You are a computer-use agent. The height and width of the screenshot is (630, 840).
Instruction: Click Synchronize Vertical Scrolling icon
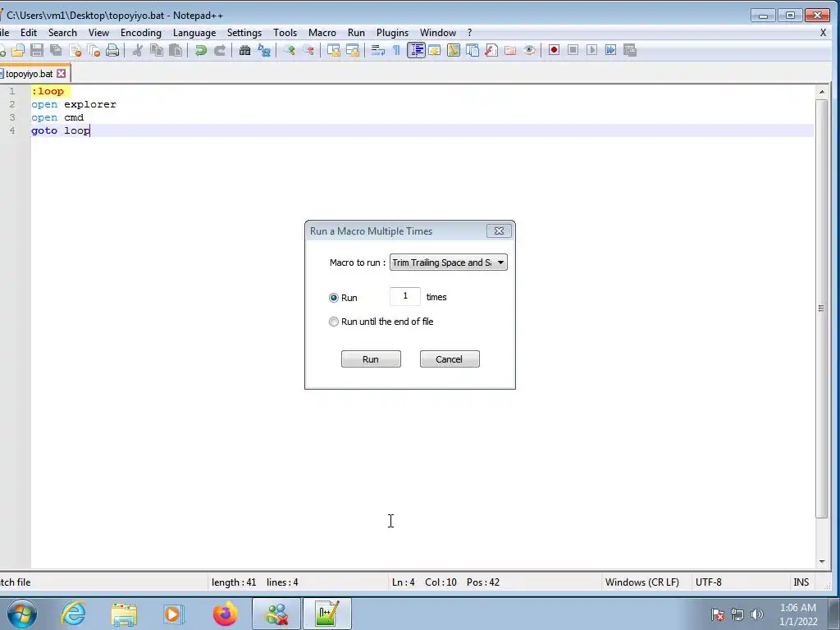point(333,50)
